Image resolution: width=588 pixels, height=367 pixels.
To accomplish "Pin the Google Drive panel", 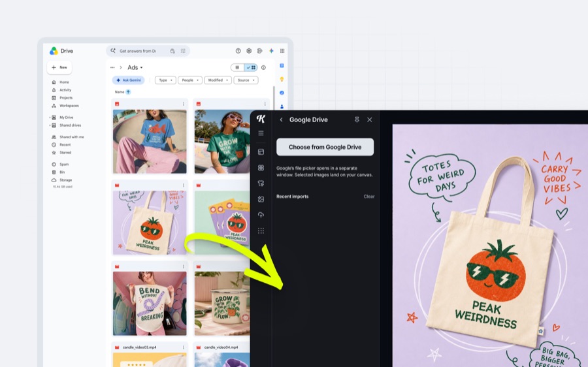I will click(x=357, y=120).
